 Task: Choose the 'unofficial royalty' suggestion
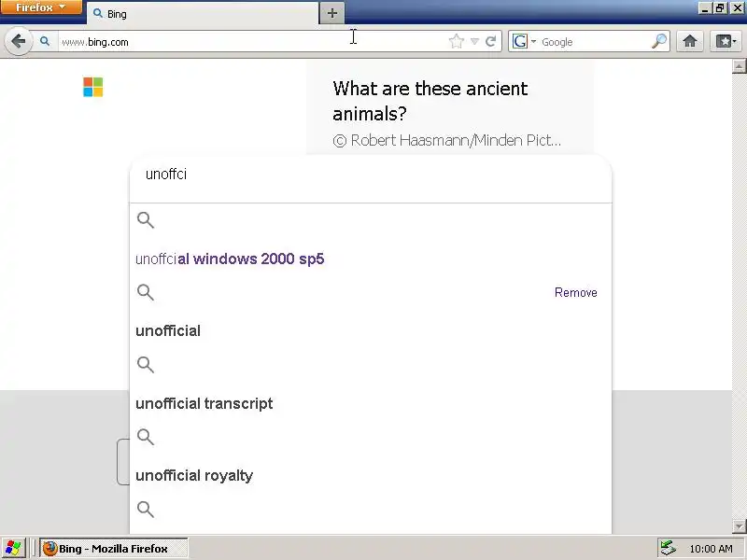[194, 476]
